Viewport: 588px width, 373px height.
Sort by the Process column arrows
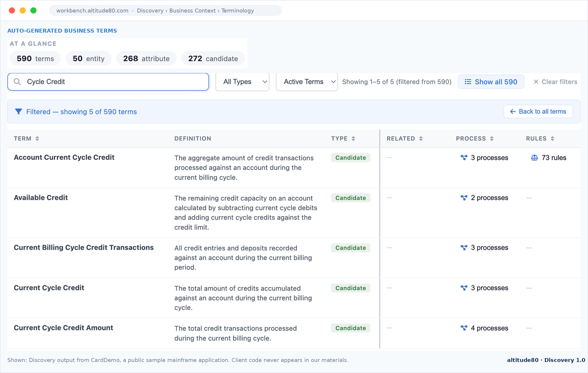point(492,139)
